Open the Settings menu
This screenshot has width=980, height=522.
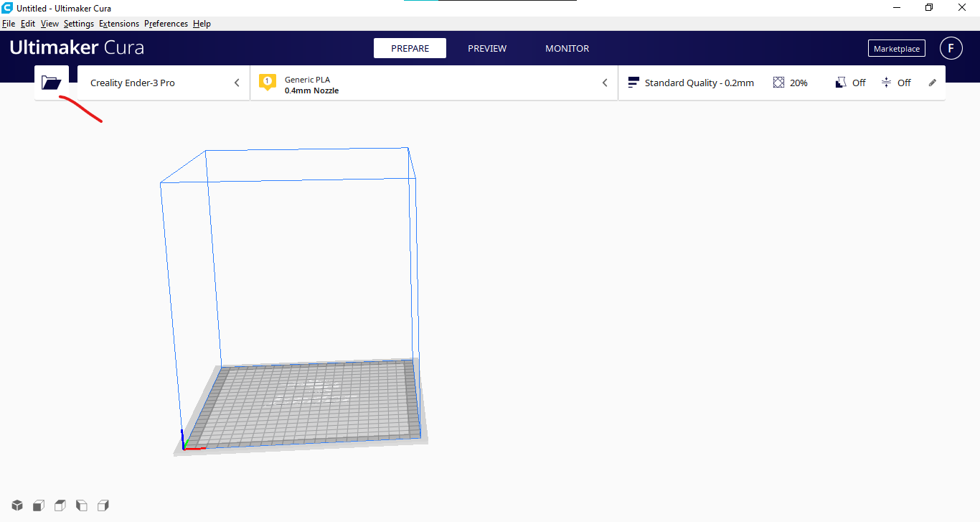[x=79, y=24]
